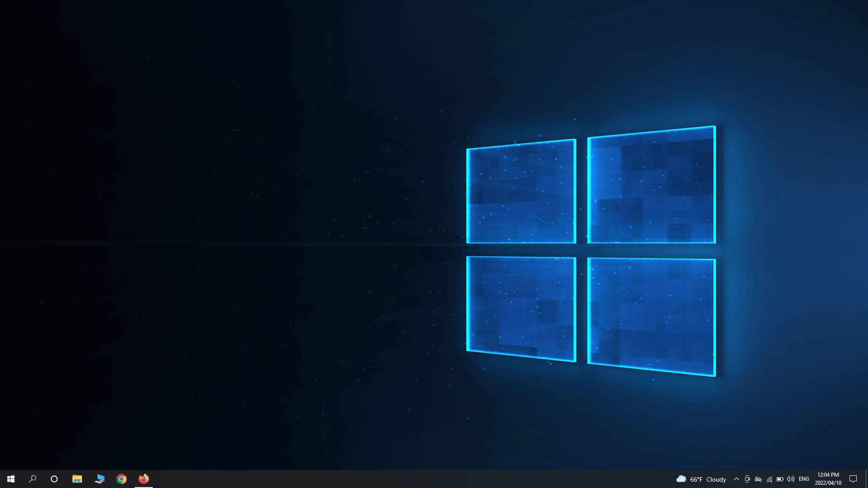Activate Cortana voice assistant
The image size is (868, 488).
pos(54,479)
